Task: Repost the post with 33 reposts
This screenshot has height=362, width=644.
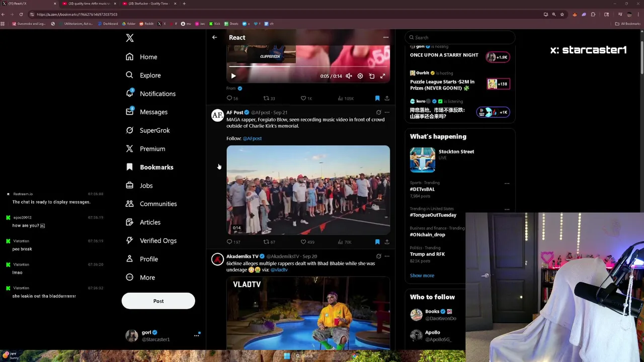Action: pyautogui.click(x=269, y=98)
